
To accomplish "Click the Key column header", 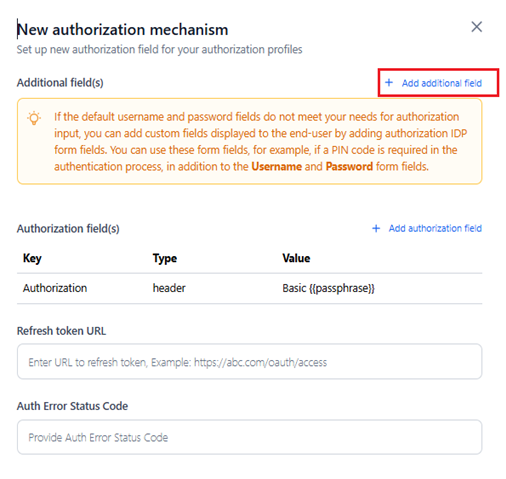I will click(32, 258).
